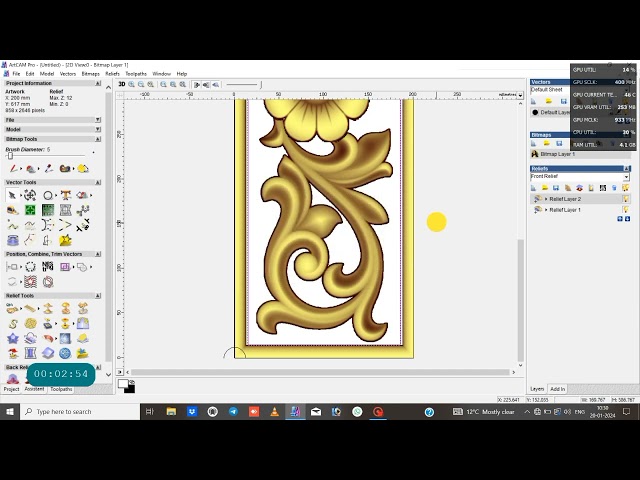This screenshot has width=640, height=480.
Task: Click New Bitmap Layer icon
Action: coord(533,143)
